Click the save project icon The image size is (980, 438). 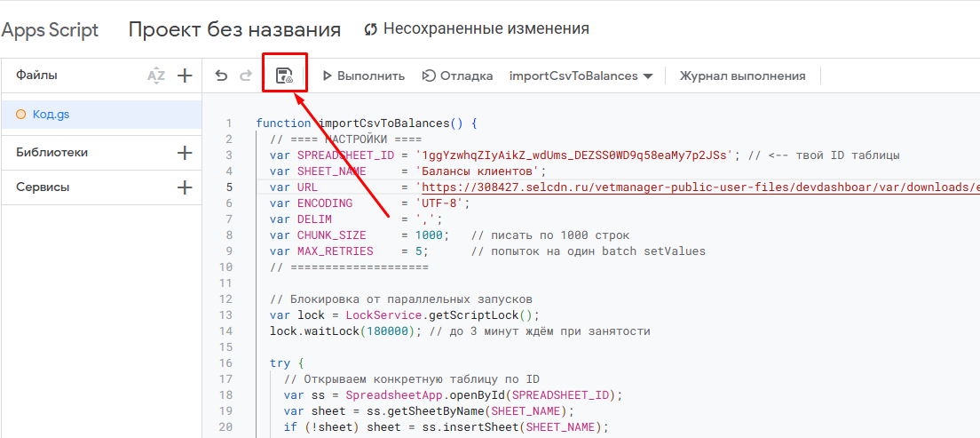click(x=284, y=76)
